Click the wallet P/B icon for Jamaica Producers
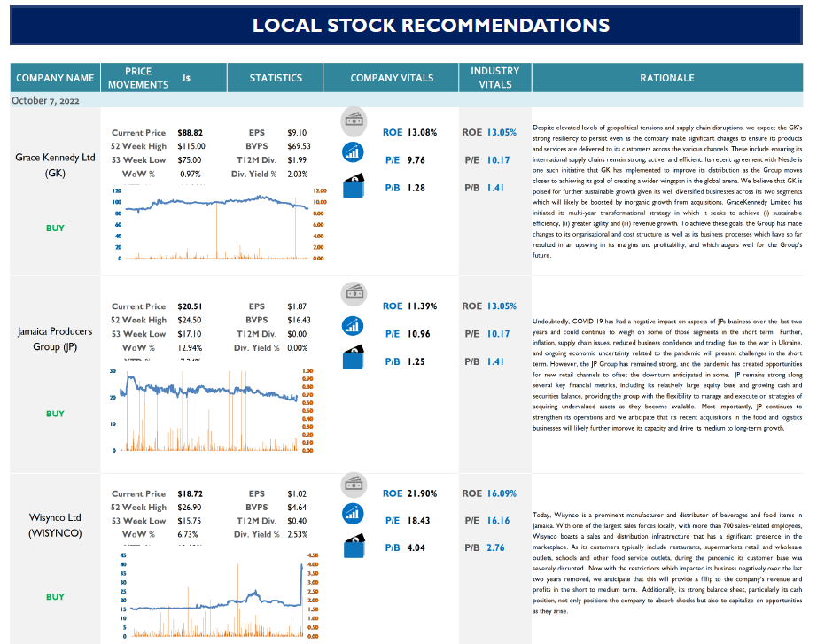 (x=354, y=357)
